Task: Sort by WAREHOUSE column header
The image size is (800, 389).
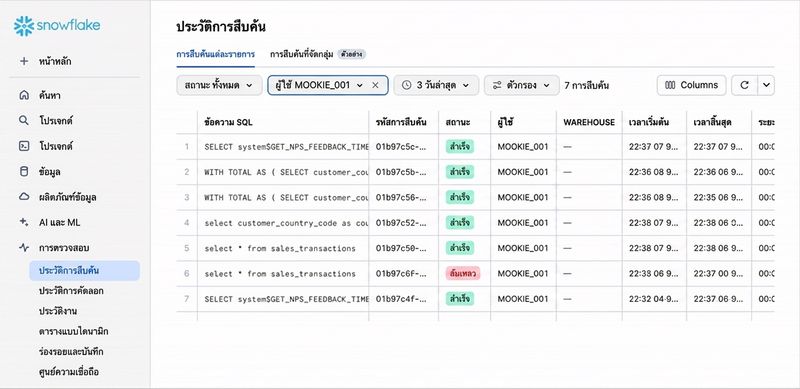Action: (x=589, y=123)
